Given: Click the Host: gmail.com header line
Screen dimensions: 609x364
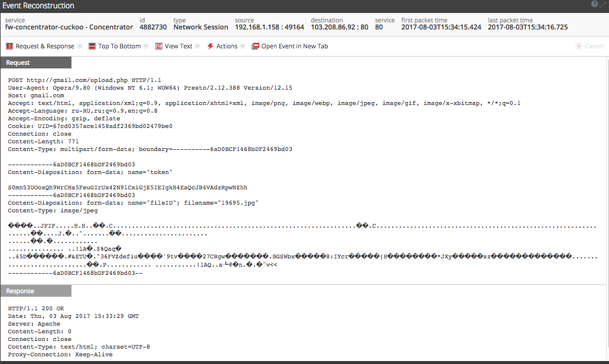Looking at the screenshot, I should point(36,96).
